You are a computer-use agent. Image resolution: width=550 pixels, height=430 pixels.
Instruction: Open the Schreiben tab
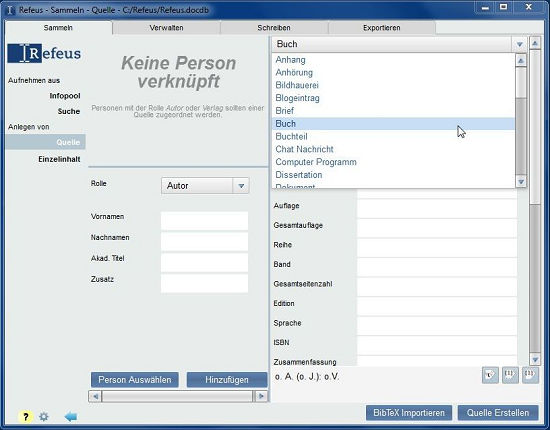274,28
